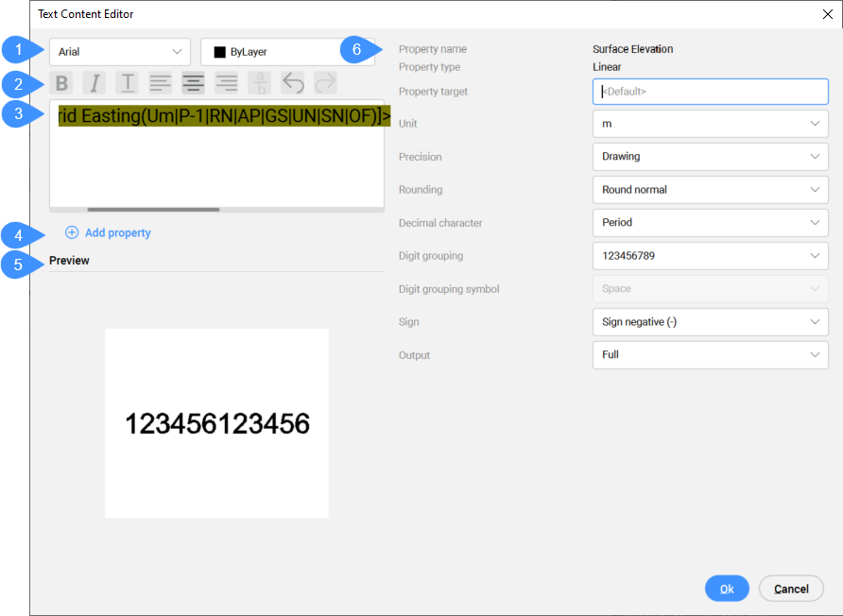Screen dimensions: 843x616
Task: Align text to the left
Action: (x=161, y=83)
